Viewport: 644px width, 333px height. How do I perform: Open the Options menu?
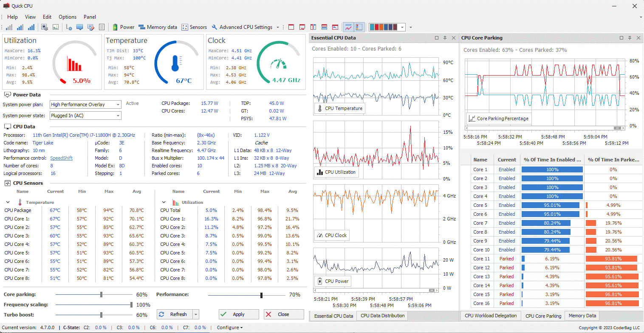(68, 17)
